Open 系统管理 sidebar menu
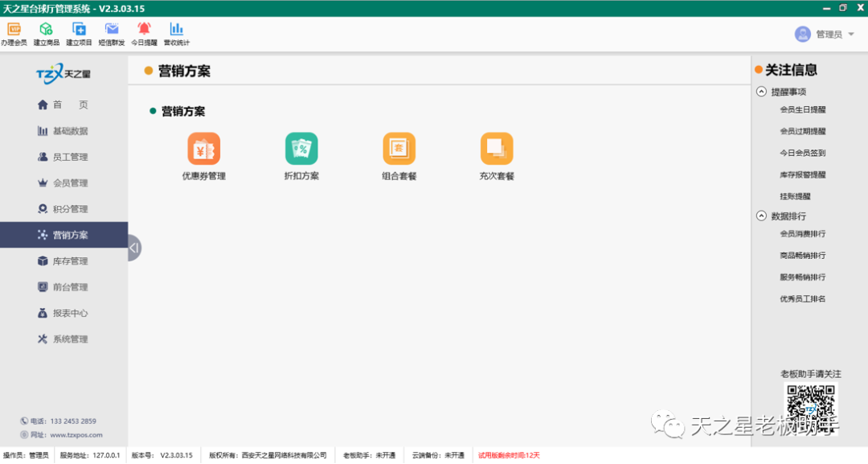 63,339
